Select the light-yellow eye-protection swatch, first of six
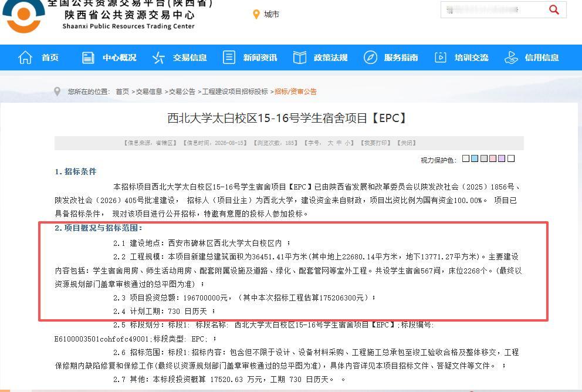 pos(466,158)
